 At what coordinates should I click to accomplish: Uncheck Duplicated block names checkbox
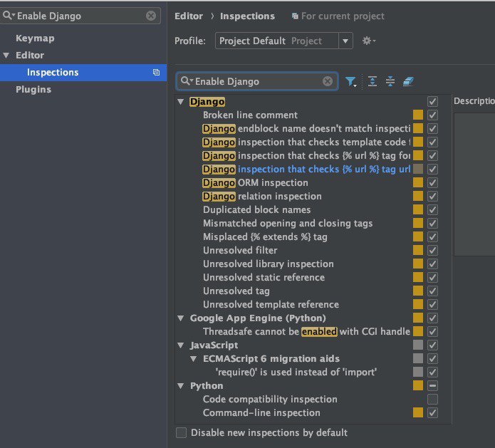[x=432, y=209]
